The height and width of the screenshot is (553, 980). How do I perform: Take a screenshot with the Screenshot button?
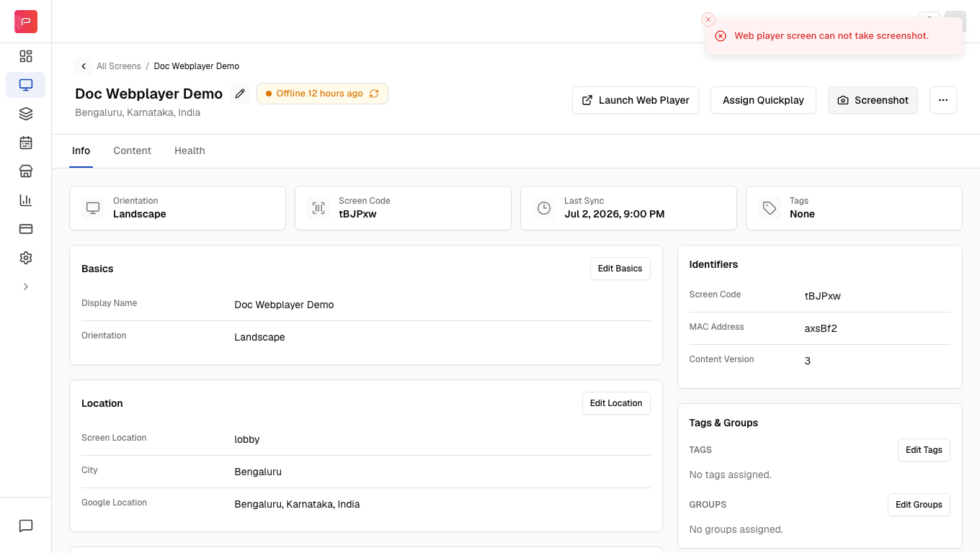click(873, 100)
